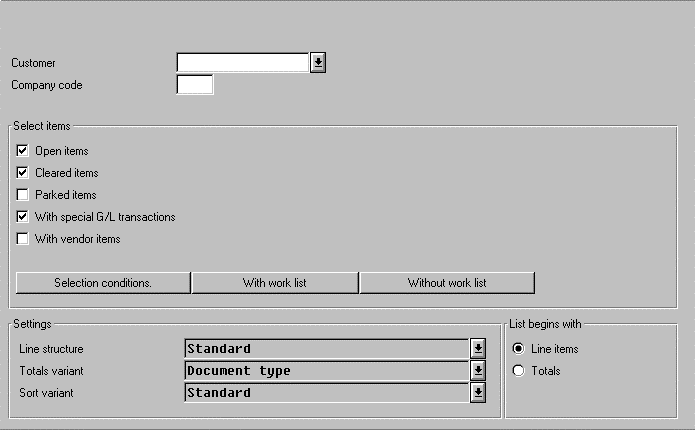Uncheck the Cleared items checkbox
Viewport: 695px width, 430px height.
(x=23, y=173)
